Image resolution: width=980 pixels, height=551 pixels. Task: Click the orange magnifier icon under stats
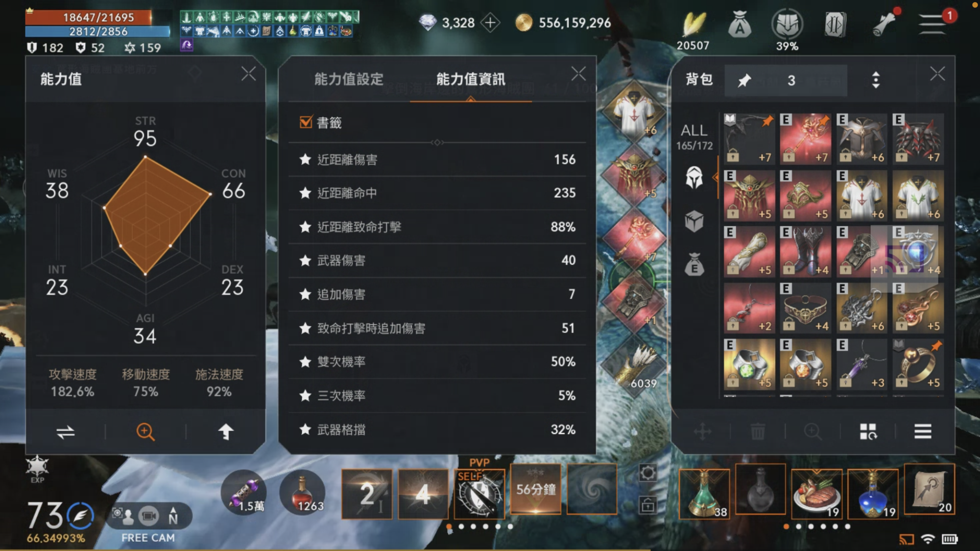tap(145, 431)
